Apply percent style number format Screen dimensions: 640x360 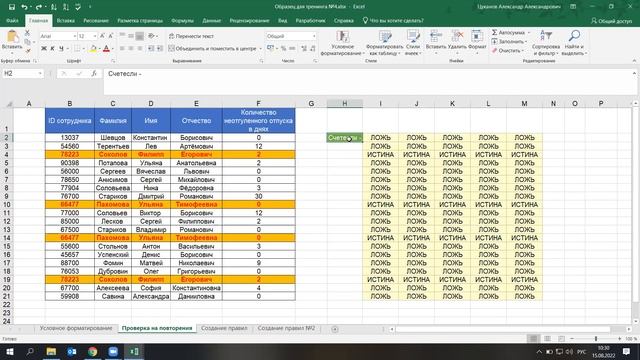283,49
